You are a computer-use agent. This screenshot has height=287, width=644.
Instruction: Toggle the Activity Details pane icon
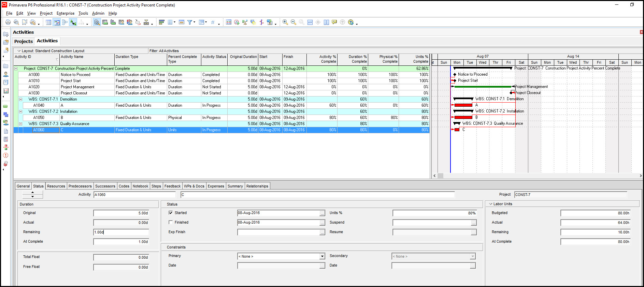click(x=97, y=22)
